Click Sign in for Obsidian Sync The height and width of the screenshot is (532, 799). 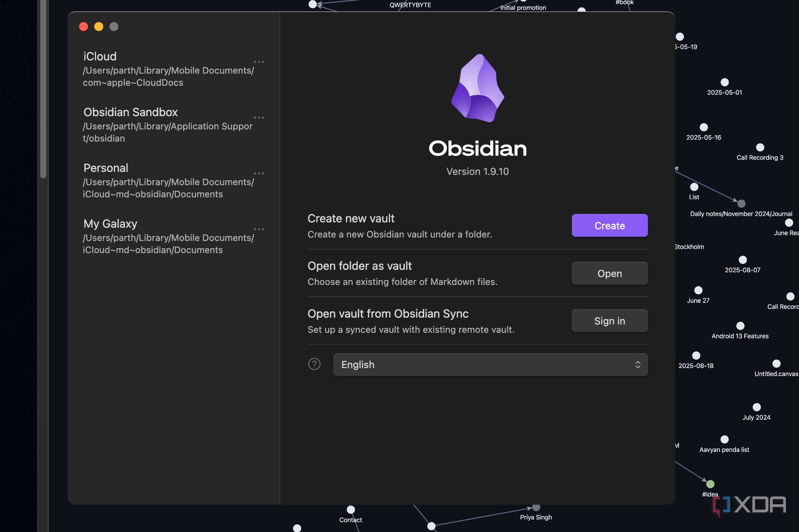[609, 321]
